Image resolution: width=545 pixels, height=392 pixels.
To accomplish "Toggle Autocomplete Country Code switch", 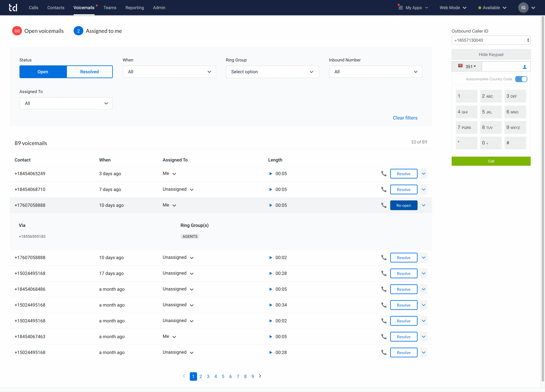I will (521, 79).
